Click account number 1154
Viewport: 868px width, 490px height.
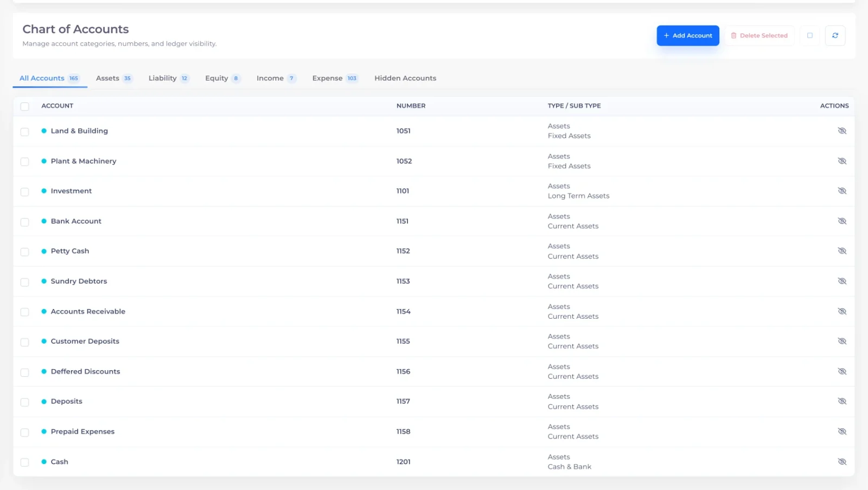point(403,311)
